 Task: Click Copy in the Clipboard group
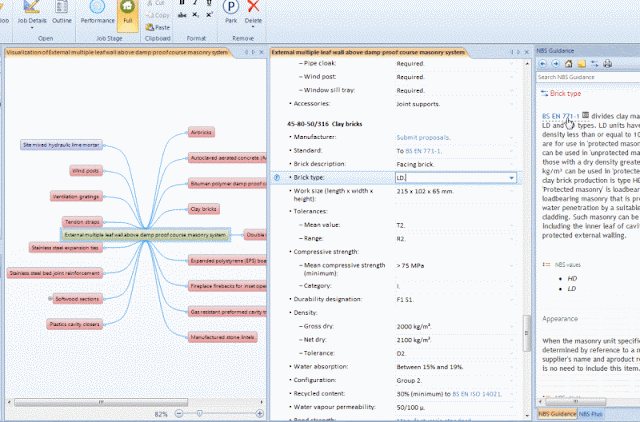pos(158,15)
